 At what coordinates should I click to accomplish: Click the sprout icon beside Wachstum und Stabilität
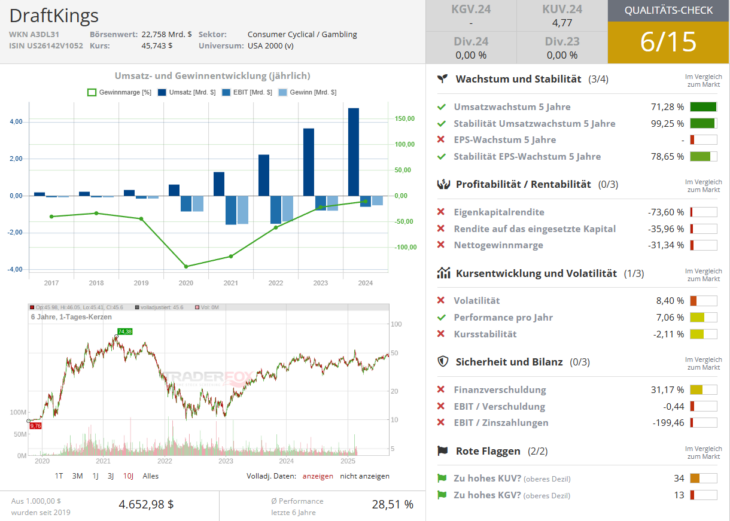(x=442, y=79)
